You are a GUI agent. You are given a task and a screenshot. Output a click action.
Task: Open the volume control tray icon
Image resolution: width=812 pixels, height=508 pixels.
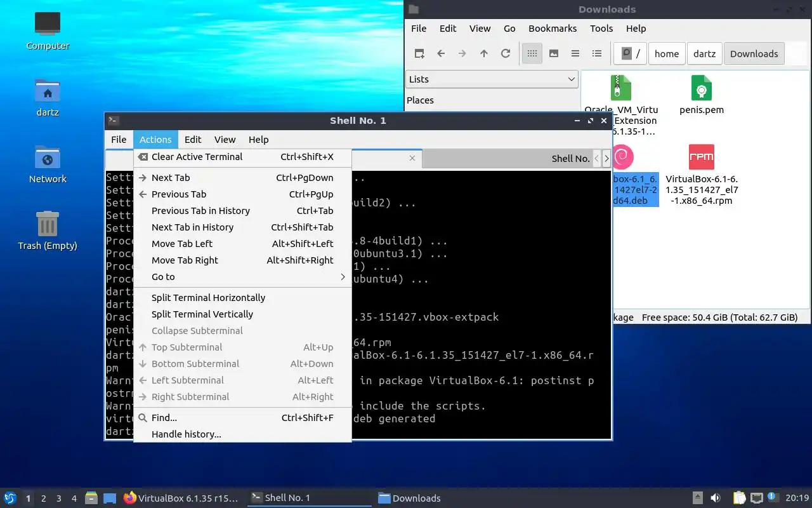tap(716, 498)
